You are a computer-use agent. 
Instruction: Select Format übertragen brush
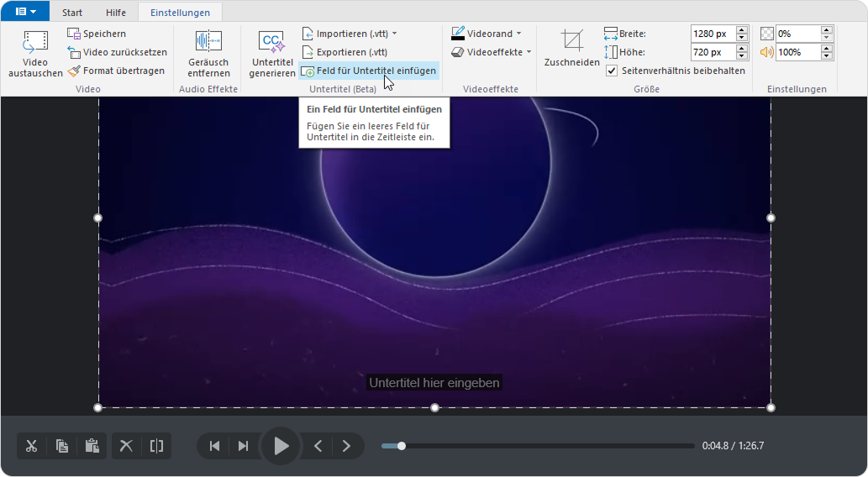point(116,71)
